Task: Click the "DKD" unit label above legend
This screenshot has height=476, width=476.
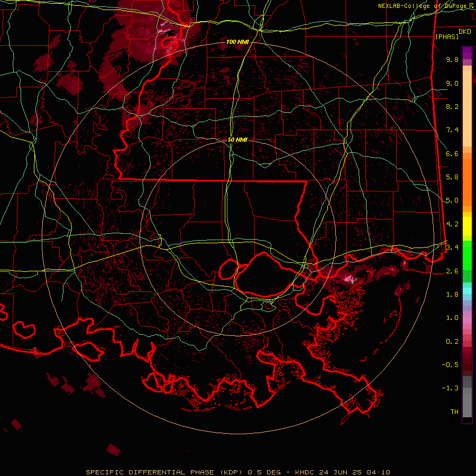Action: (464, 32)
